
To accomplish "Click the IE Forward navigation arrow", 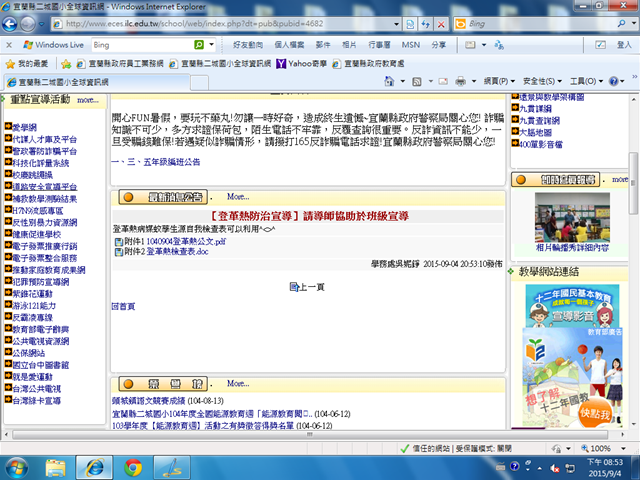I will (x=28, y=24).
